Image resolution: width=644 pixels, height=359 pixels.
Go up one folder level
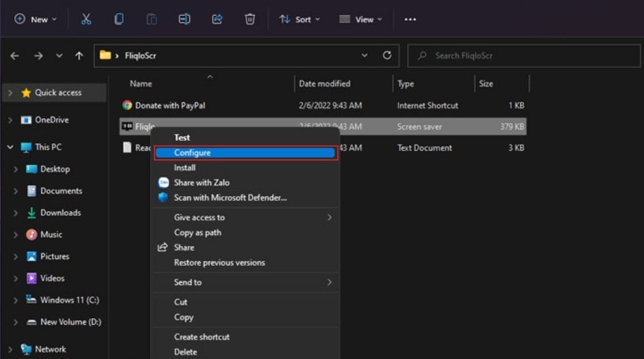coord(79,55)
